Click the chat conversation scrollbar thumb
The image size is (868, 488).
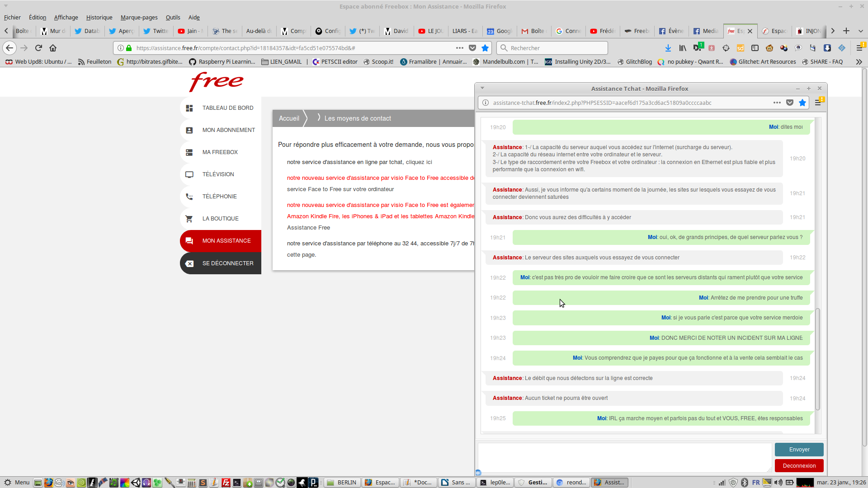(x=817, y=359)
